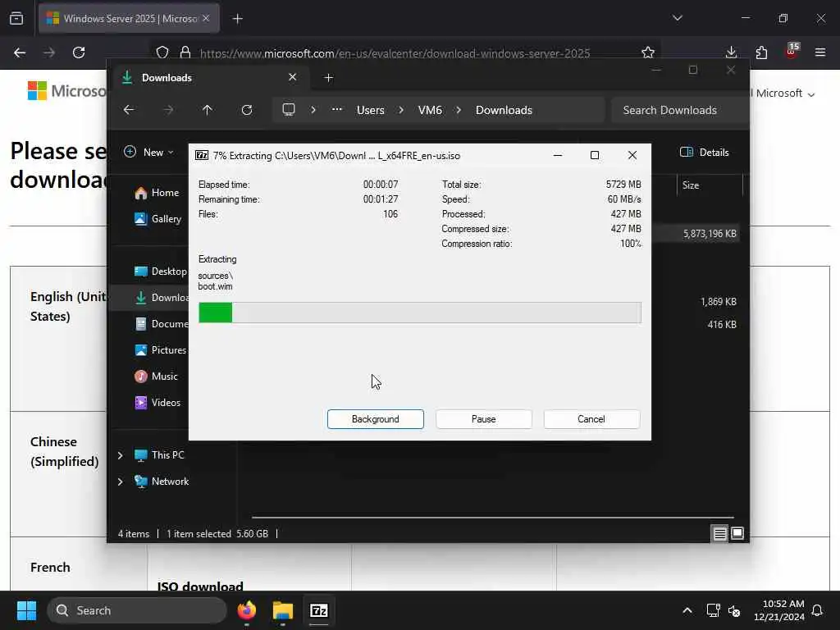
Task: Switch to details list view icon
Action: click(x=719, y=533)
